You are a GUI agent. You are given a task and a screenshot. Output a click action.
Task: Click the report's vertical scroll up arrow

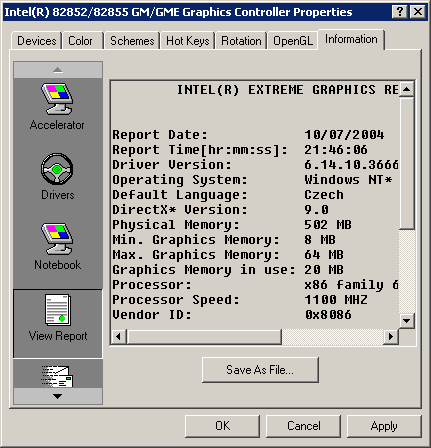click(x=406, y=89)
